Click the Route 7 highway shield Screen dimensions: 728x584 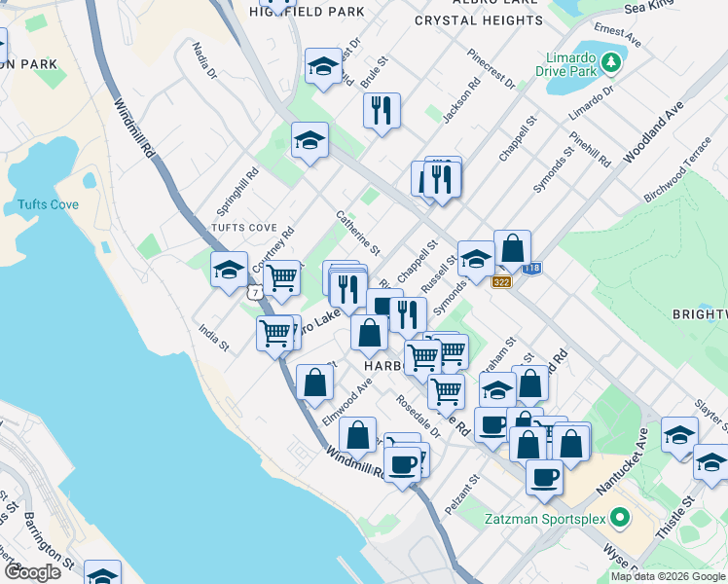(255, 292)
